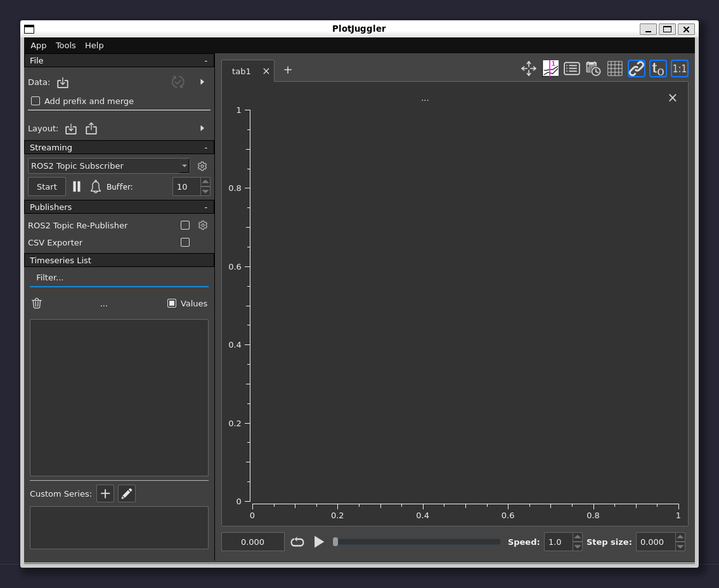The image size is (719, 588).
Task: Increase the playback Speed
Action: 578,537
